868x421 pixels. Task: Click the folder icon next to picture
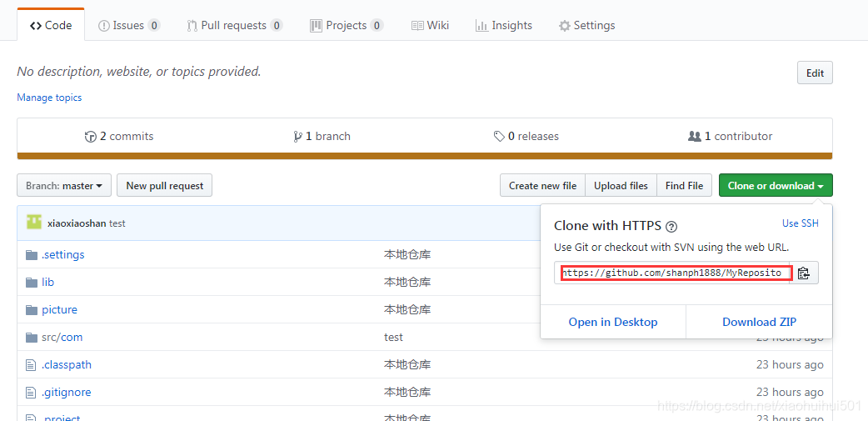[x=32, y=309]
